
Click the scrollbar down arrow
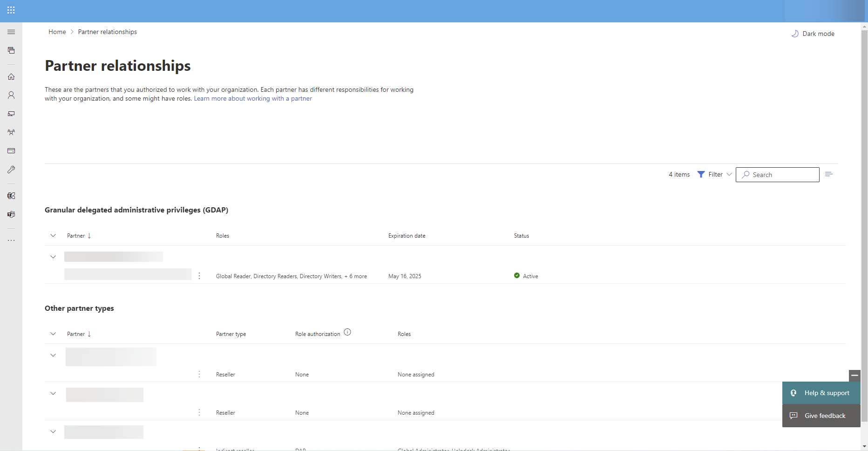coord(864,446)
